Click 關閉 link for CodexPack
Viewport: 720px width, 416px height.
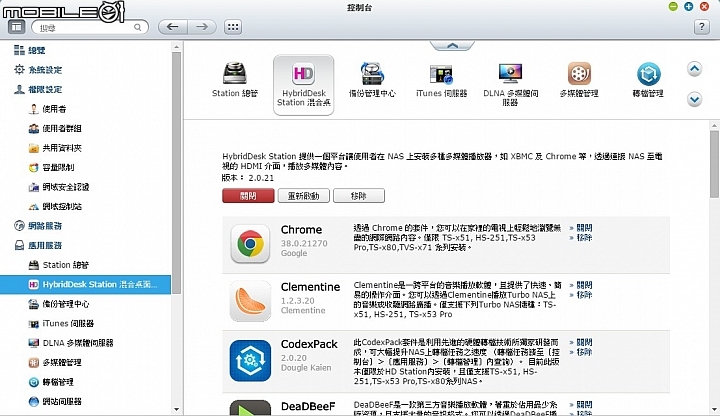[584, 343]
